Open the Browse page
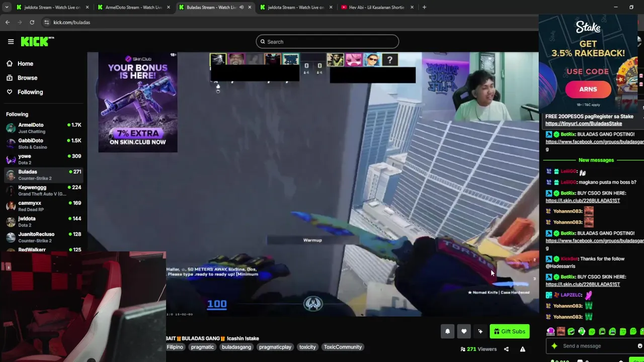Viewport: 644px width, 362px height. 27,78
